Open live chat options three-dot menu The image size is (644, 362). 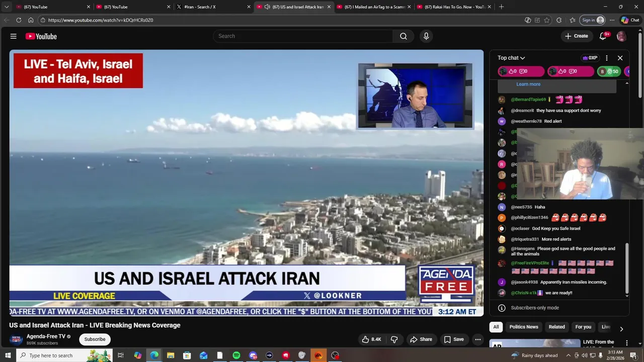click(607, 58)
